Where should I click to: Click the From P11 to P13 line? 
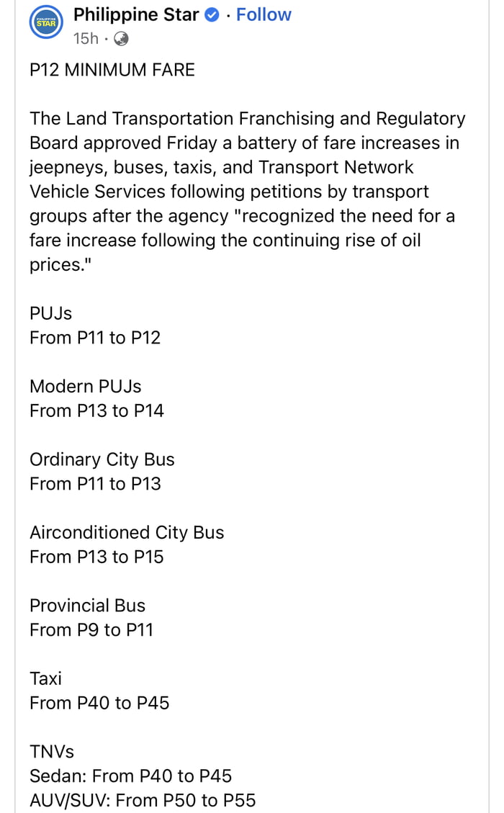95,484
